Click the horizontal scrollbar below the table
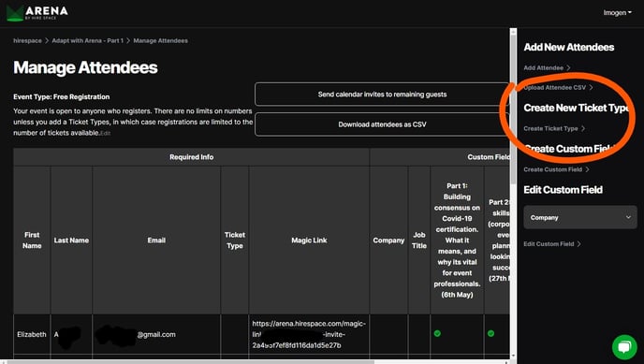Screen dimensions: 644x364 (x=191, y=362)
